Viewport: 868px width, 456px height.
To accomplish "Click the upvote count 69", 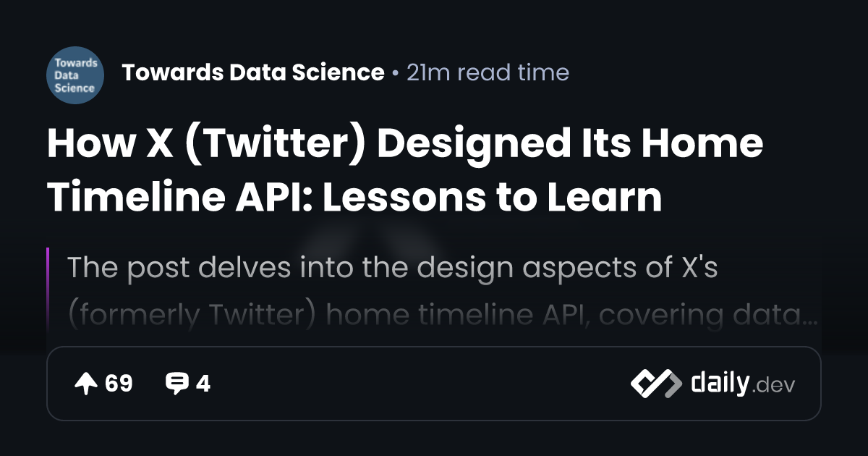I will coord(119,384).
